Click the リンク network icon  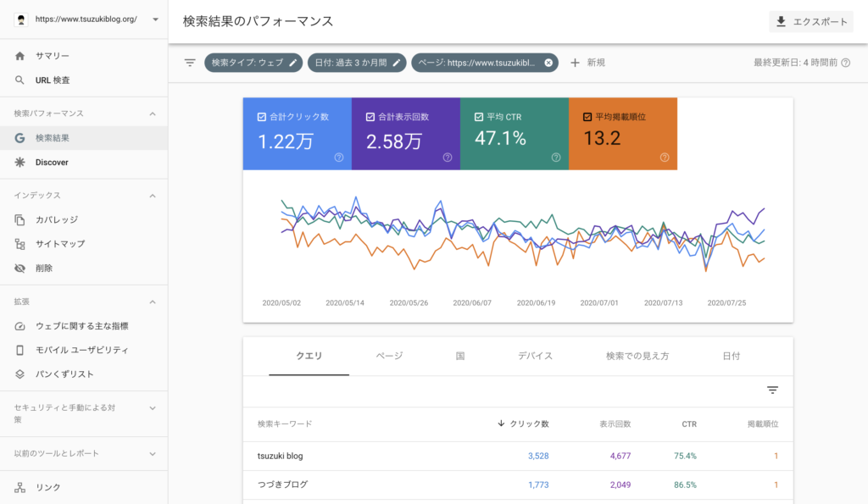click(20, 487)
